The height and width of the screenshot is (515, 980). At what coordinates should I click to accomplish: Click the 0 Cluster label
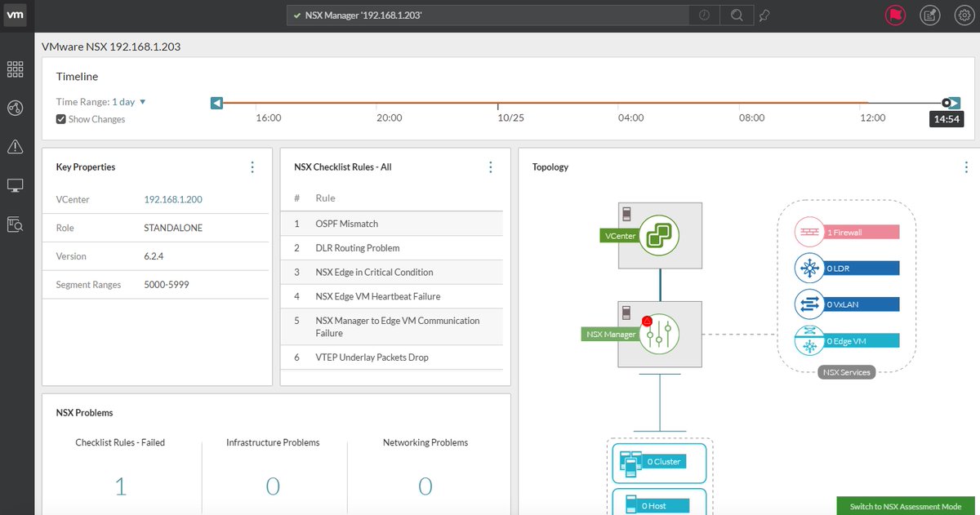coord(664,461)
